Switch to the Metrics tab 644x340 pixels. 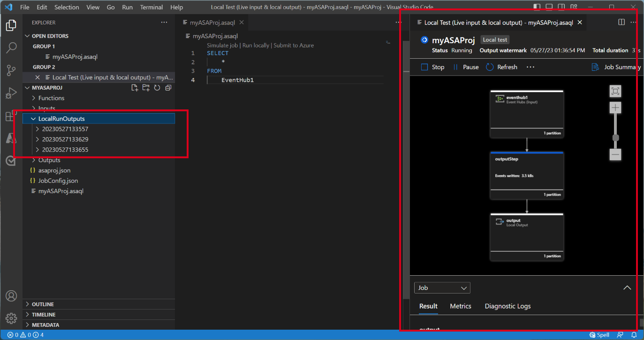pyautogui.click(x=460, y=306)
